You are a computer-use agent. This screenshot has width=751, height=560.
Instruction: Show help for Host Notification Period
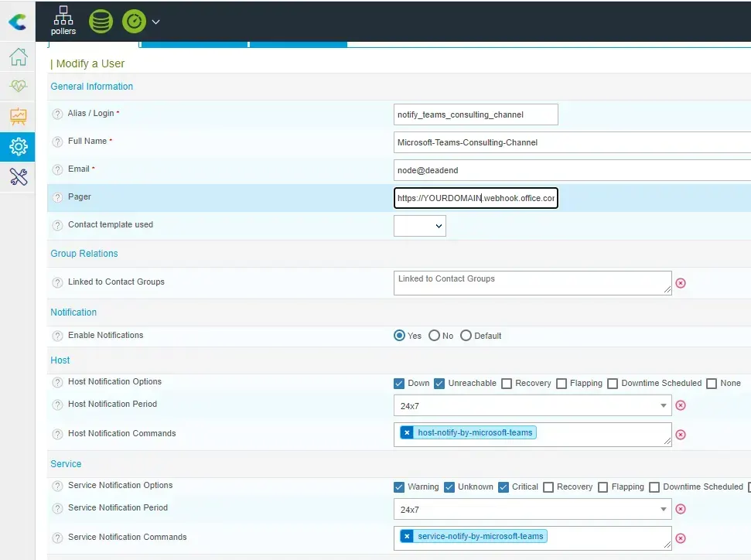[x=57, y=405]
